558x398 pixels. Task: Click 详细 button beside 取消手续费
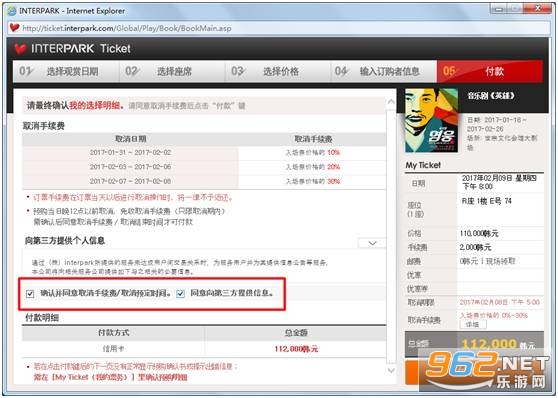coord(473,324)
